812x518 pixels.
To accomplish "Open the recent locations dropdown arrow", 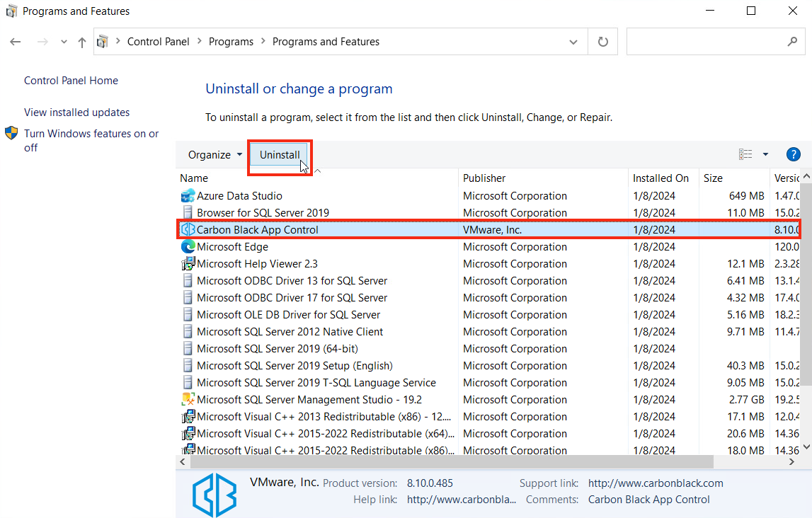I will tap(64, 42).
